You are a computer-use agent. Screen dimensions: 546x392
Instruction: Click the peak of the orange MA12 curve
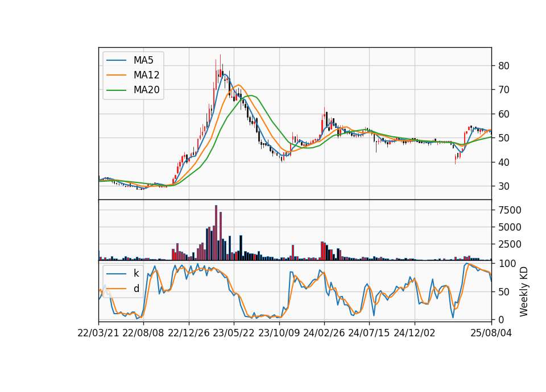tap(238, 85)
